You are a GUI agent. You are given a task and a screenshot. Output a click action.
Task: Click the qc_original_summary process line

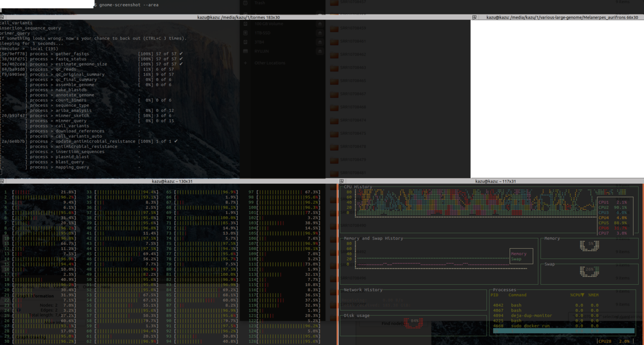click(x=87, y=75)
